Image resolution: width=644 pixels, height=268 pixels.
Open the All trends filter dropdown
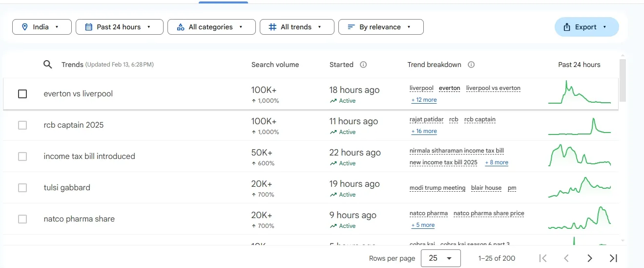coord(297,27)
